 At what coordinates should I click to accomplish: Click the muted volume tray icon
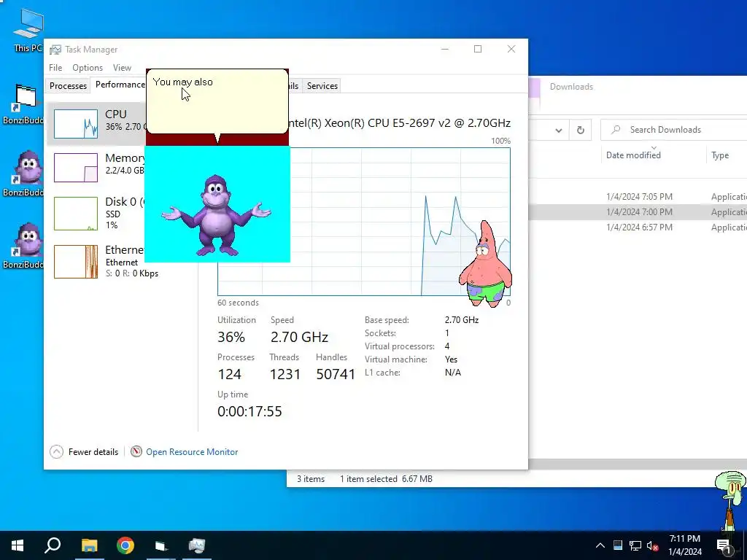click(x=652, y=545)
